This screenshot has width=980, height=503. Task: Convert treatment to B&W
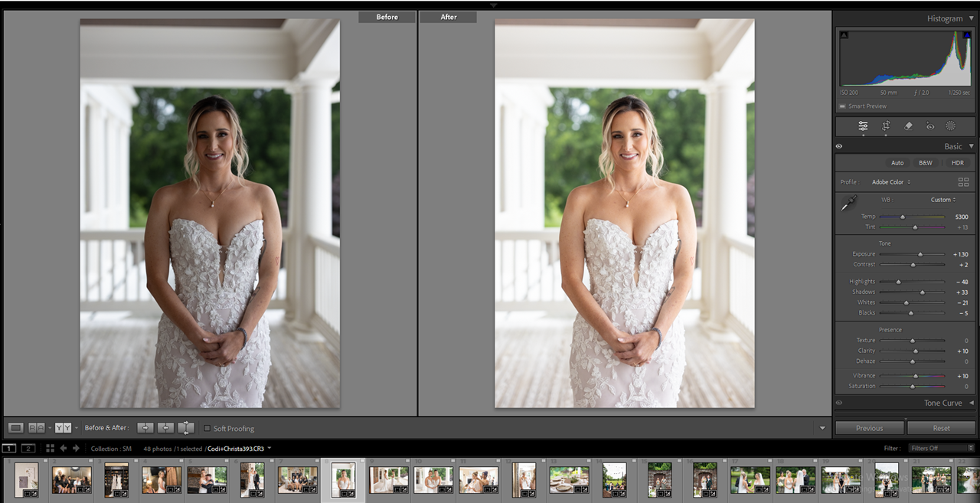pyautogui.click(x=926, y=163)
